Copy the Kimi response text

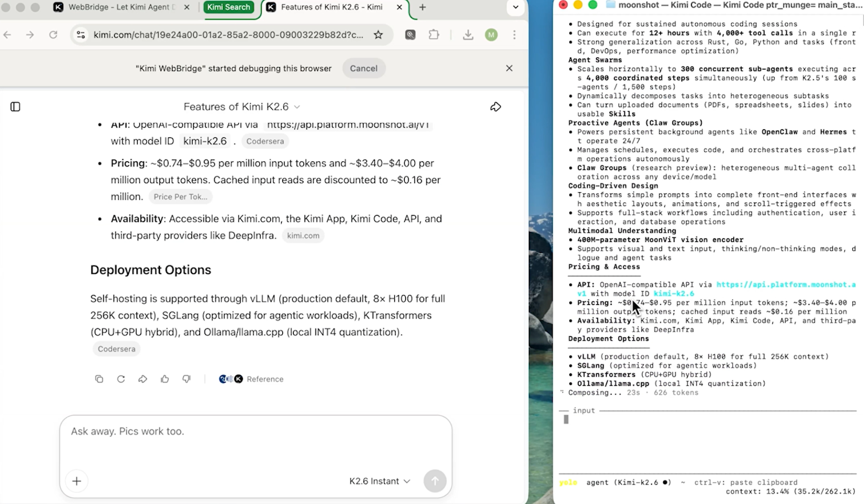pos(99,379)
